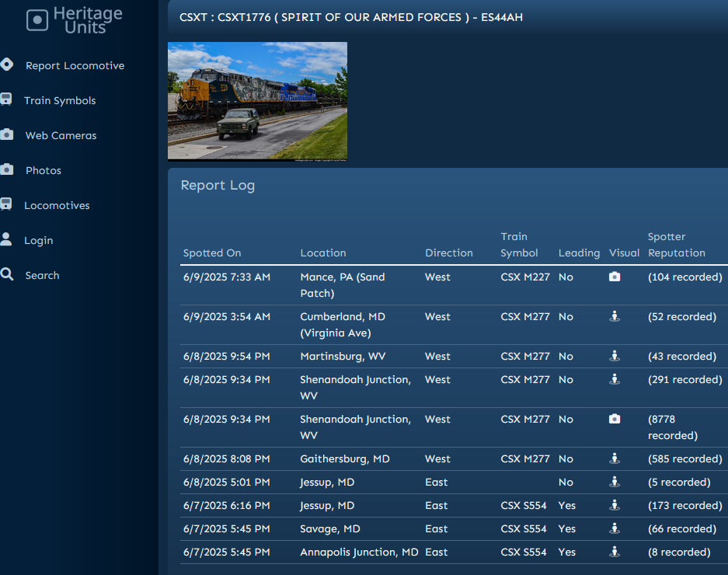Screen dimensions: 728x575
Task: Click (173 recorded) spotter reputation
Action: click(684, 505)
